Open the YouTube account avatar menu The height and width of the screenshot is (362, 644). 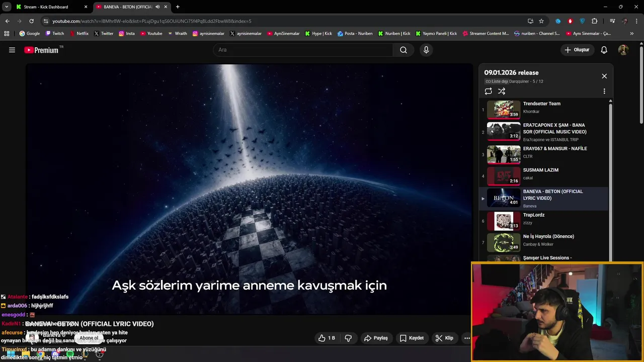click(x=623, y=50)
